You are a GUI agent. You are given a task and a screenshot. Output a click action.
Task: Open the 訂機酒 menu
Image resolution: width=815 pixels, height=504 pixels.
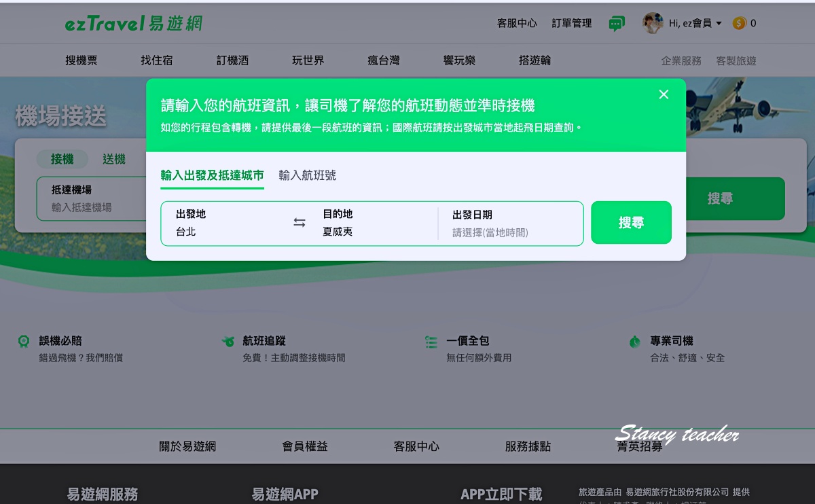pos(233,60)
